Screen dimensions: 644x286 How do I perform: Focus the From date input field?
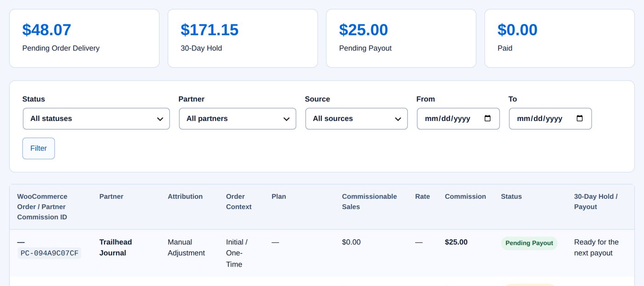click(458, 119)
